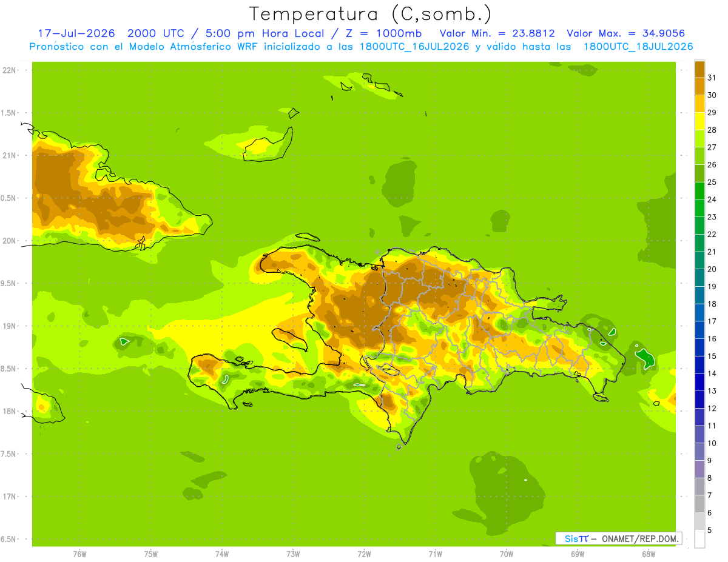Select the date text "17-Jul-2026"

point(76,33)
